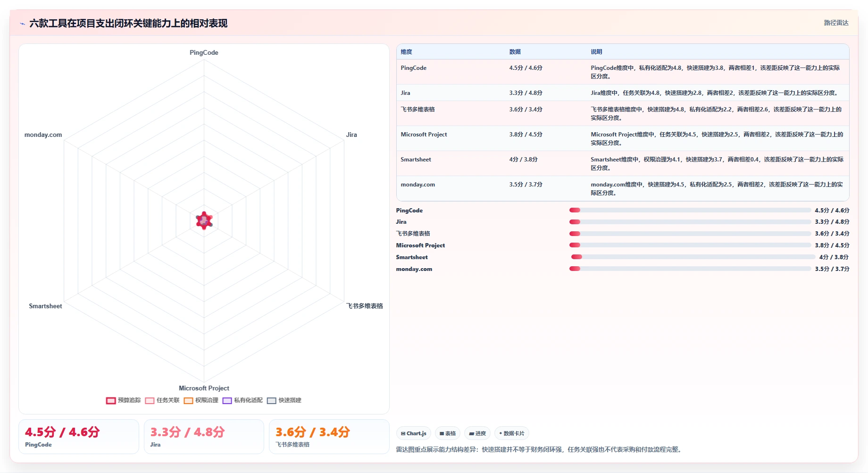Toggle the 快速搭建 legend series
This screenshot has width=868, height=473.
tap(284, 400)
